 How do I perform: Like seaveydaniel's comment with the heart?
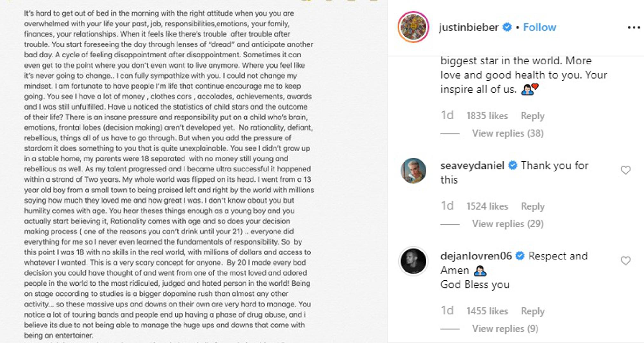(x=626, y=170)
